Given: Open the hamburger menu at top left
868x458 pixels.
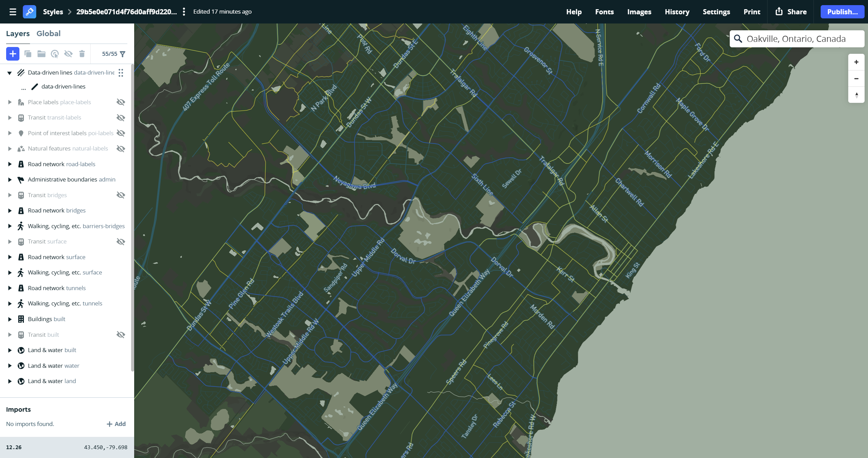Looking at the screenshot, I should point(13,12).
